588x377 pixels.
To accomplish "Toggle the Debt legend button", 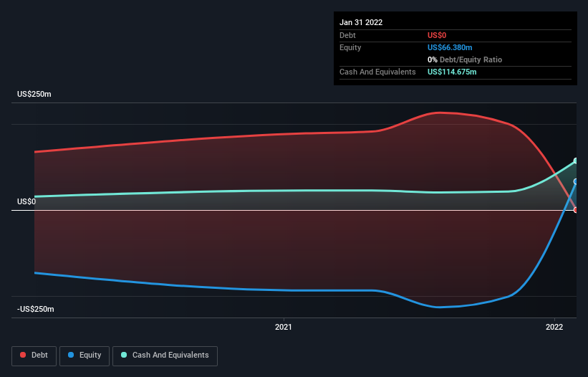I will [x=34, y=355].
